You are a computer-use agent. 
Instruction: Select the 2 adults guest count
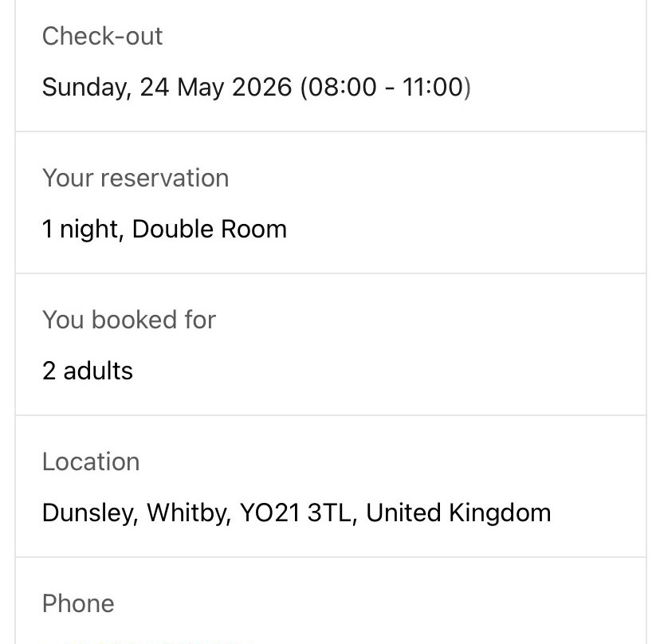click(88, 371)
